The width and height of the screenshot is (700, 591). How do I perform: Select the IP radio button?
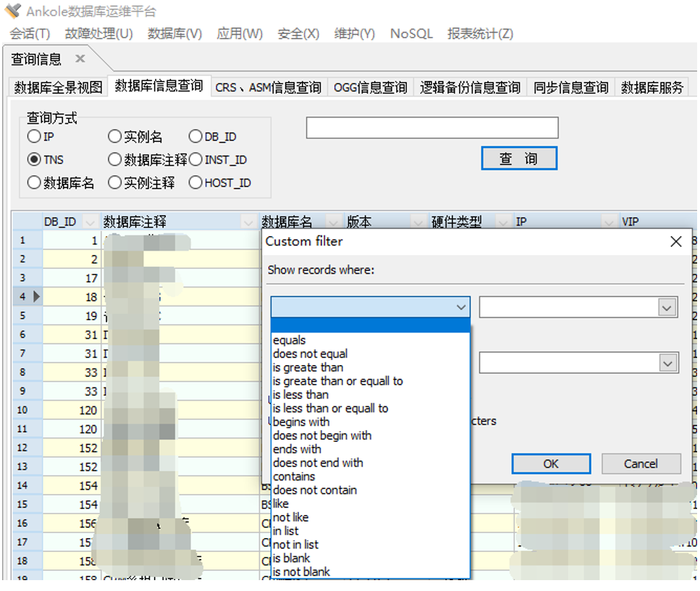click(x=34, y=137)
